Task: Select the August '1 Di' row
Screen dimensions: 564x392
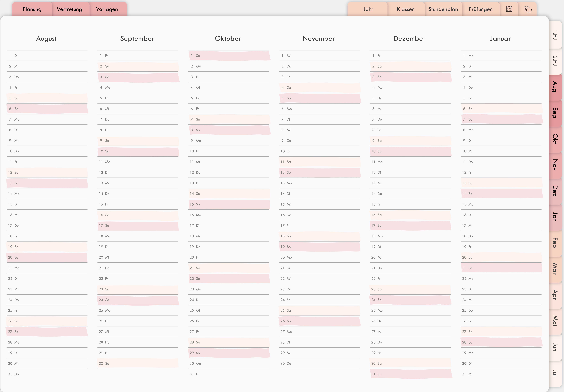Action: (x=47, y=56)
